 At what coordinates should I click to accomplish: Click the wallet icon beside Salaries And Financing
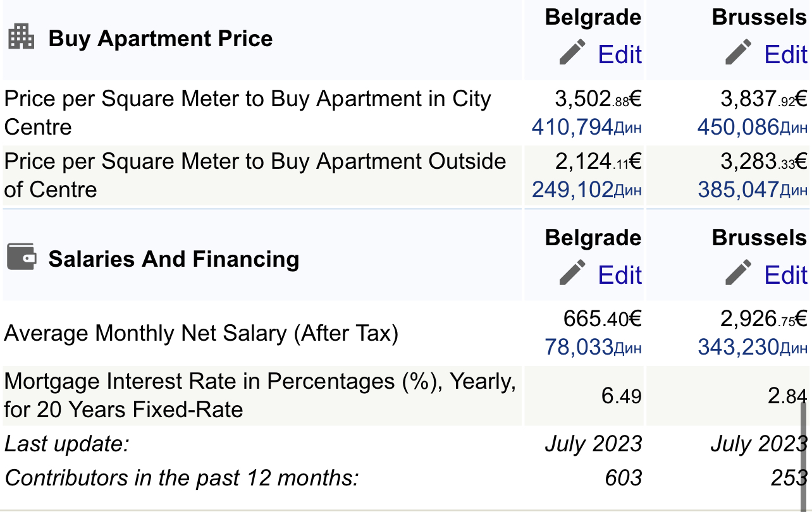point(22,257)
